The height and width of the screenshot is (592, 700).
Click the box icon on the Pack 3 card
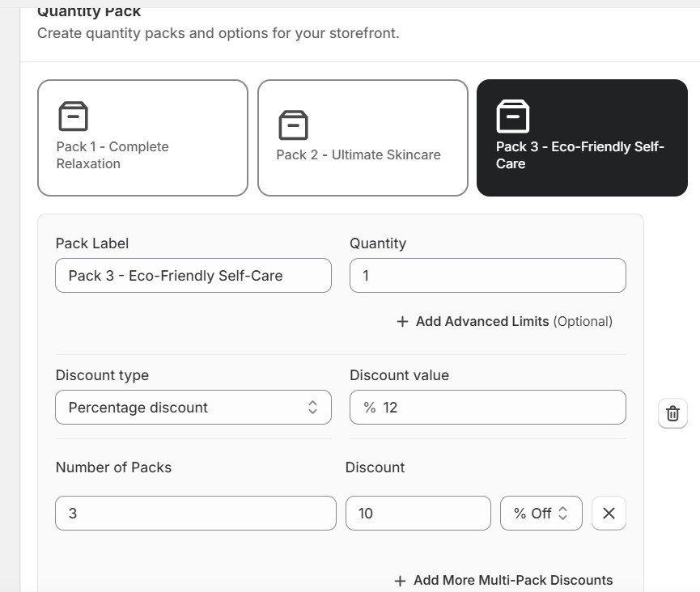(512, 116)
